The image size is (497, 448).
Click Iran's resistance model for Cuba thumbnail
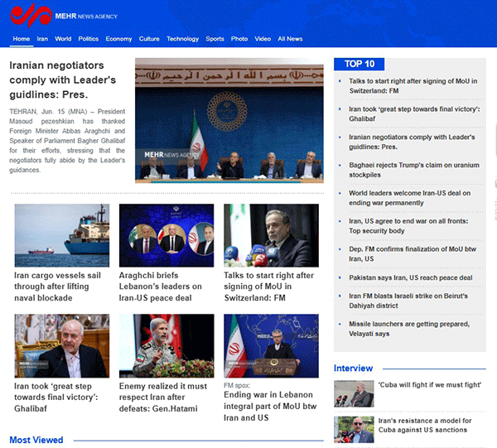[x=354, y=430]
